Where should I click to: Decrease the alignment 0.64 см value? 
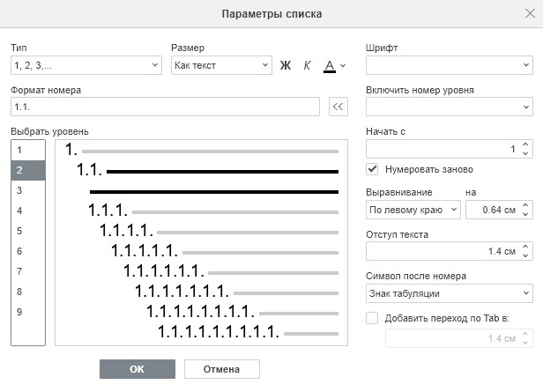point(525,214)
